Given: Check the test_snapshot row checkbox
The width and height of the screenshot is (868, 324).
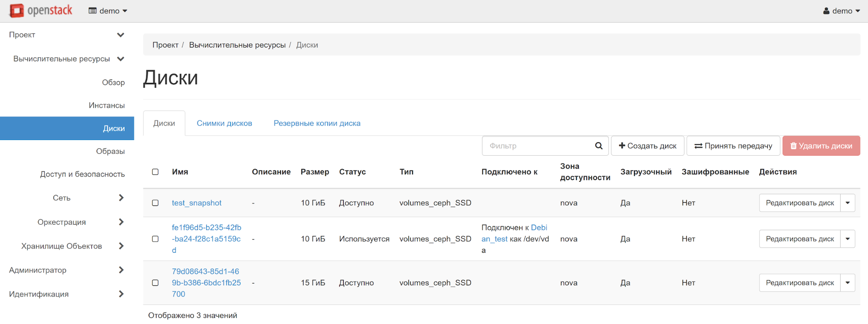Looking at the screenshot, I should [155, 203].
